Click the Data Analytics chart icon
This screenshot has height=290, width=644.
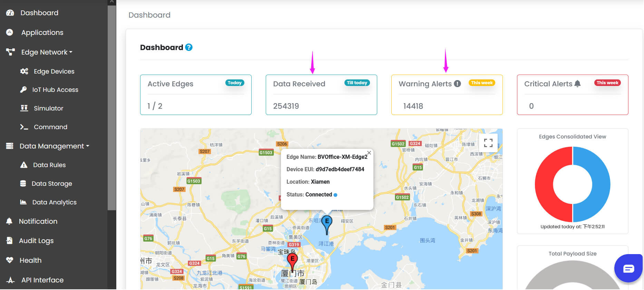click(x=23, y=202)
